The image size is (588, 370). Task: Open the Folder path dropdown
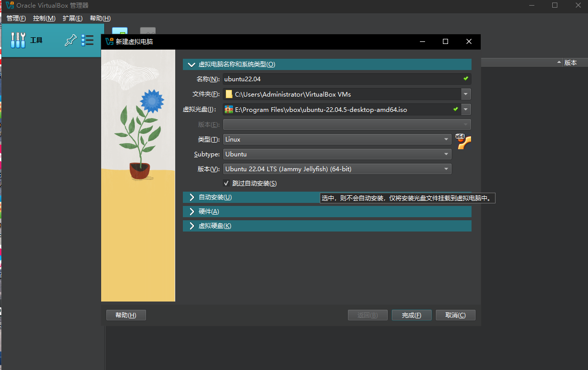pyautogui.click(x=466, y=94)
